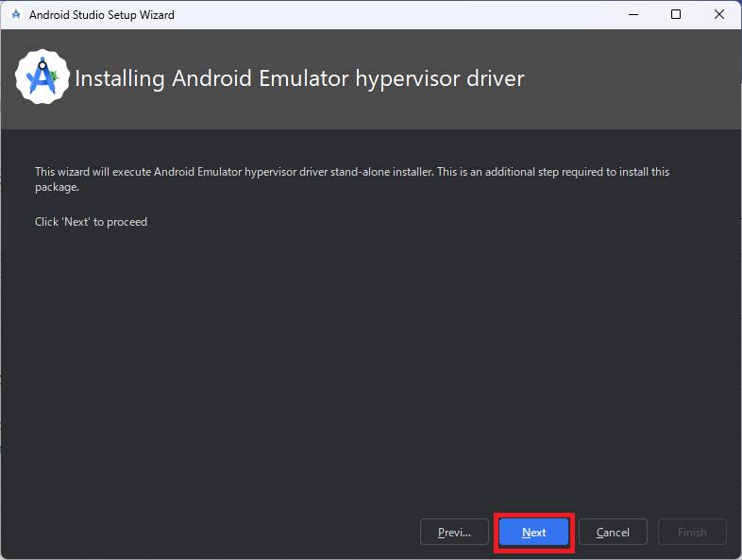Click the "Click 'Next' to proceed" instruction text

(91, 222)
